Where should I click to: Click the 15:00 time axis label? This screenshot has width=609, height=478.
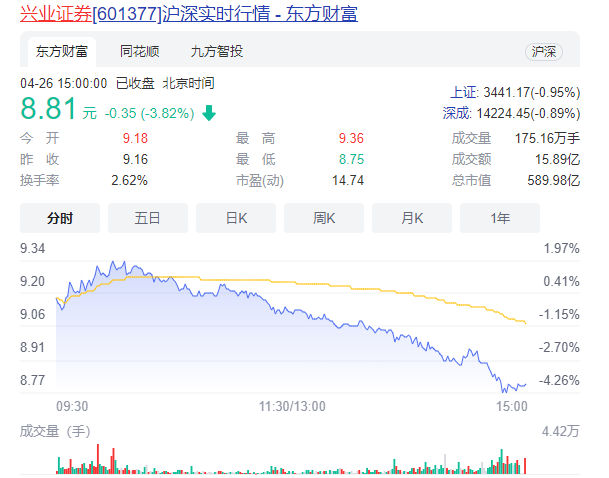coord(512,407)
